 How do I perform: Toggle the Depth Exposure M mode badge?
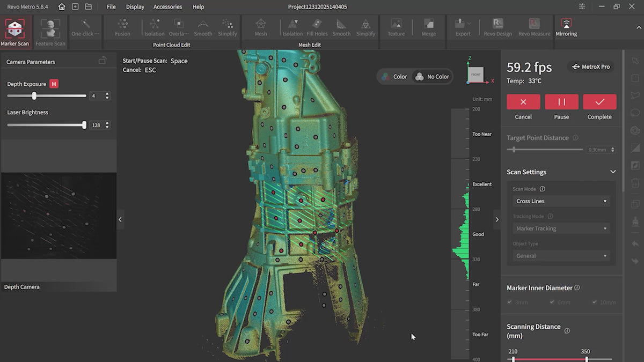pos(54,84)
